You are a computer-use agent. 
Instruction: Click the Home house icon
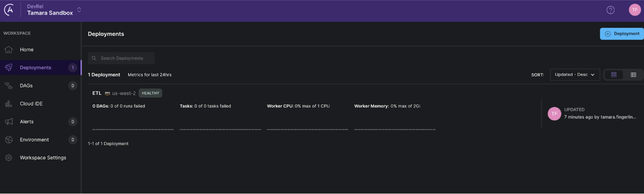9,50
